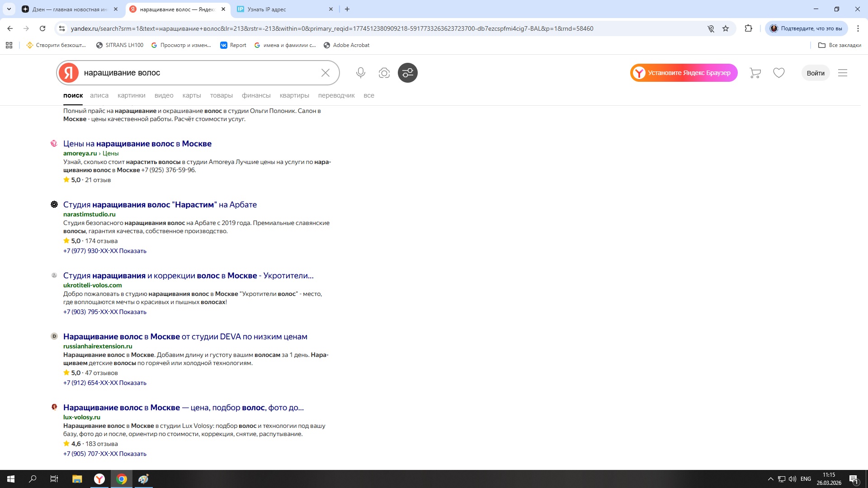Viewport: 868px width, 488px height.
Task: Open Chrome extensions puzzle icon
Action: click(748, 28)
